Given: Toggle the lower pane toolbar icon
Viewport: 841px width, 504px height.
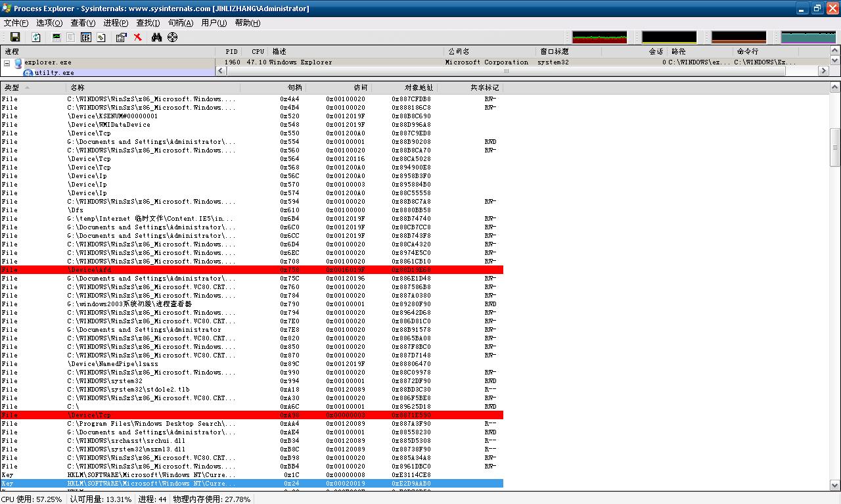Looking at the screenshot, I should tap(86, 37).
